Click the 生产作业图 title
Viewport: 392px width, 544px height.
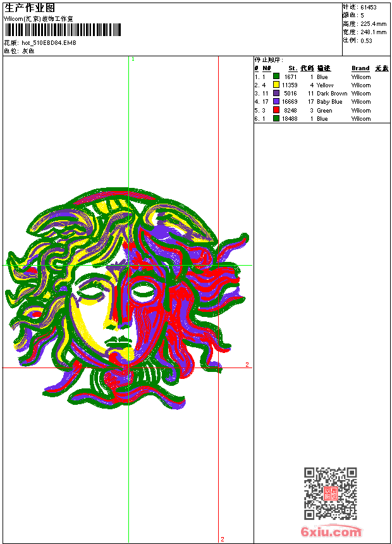point(30,8)
